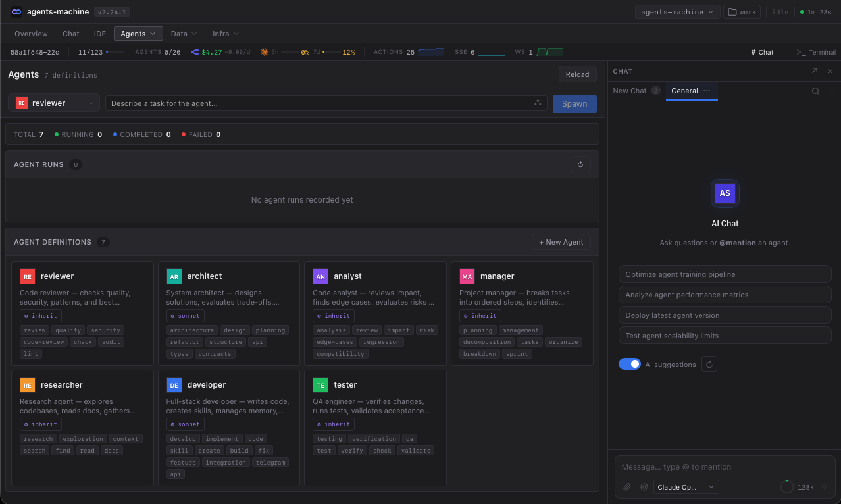
Task: Enable or disable AI suggestions toggle
Action: coord(629,363)
